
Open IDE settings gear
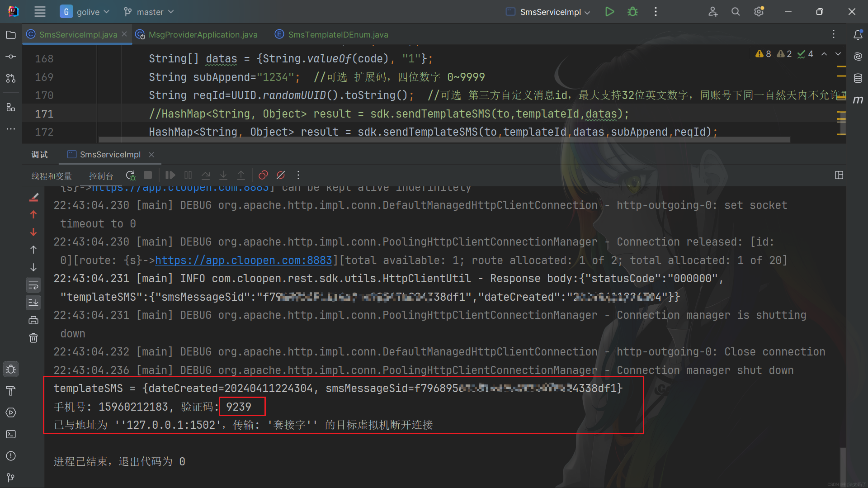pos(759,12)
